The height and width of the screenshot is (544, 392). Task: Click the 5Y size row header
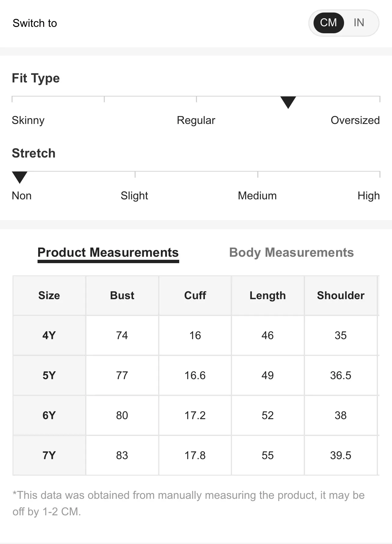(49, 375)
